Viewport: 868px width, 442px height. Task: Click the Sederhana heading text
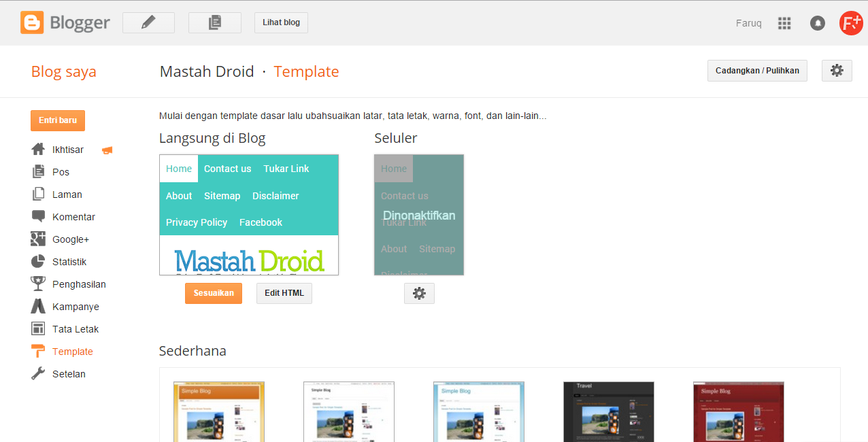[193, 351]
